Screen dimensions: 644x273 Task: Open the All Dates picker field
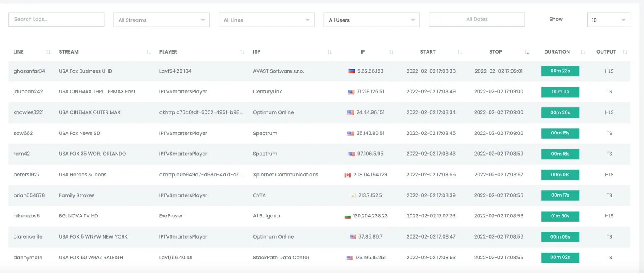[x=477, y=19]
